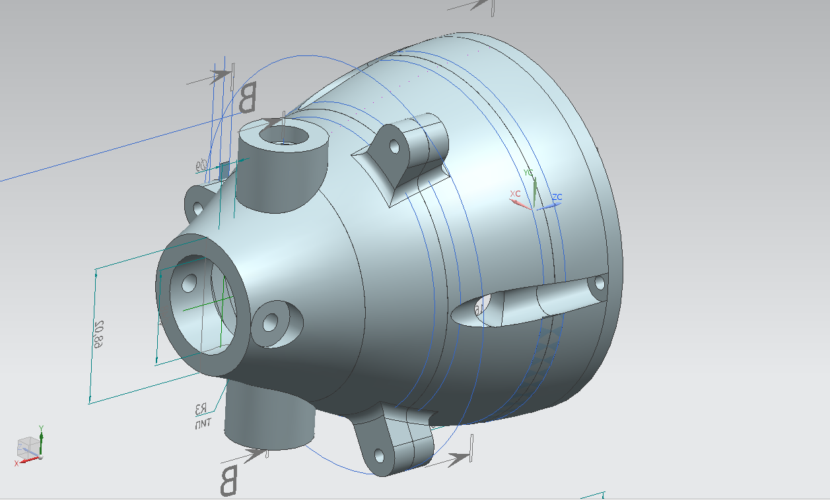Select the lower B section label
The image size is (830, 504).
tap(228, 480)
